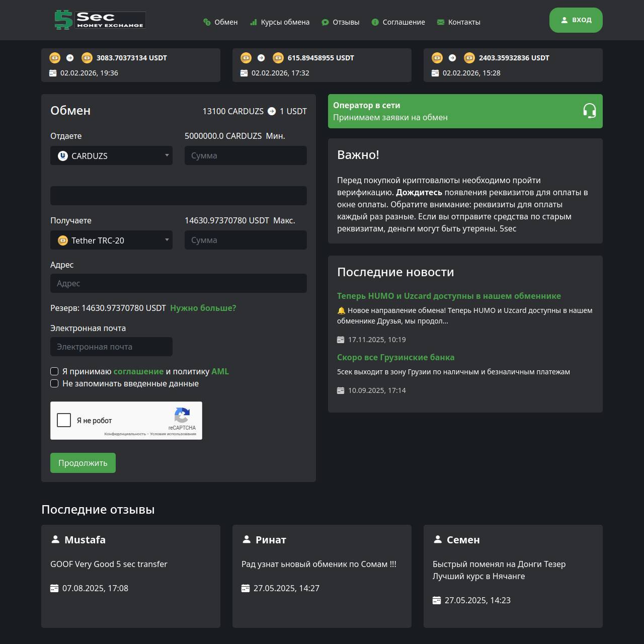Click the user icon next to Mustafa
The width and height of the screenshot is (644, 644).
[x=55, y=539]
